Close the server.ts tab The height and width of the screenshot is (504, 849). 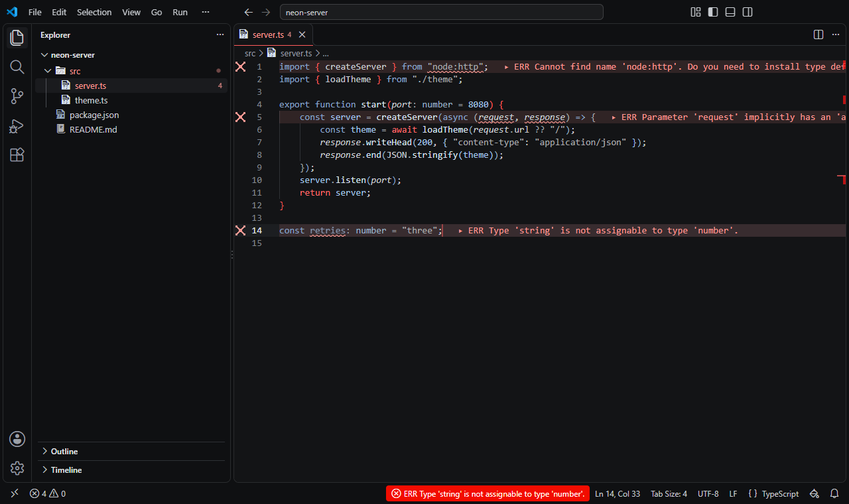click(302, 34)
